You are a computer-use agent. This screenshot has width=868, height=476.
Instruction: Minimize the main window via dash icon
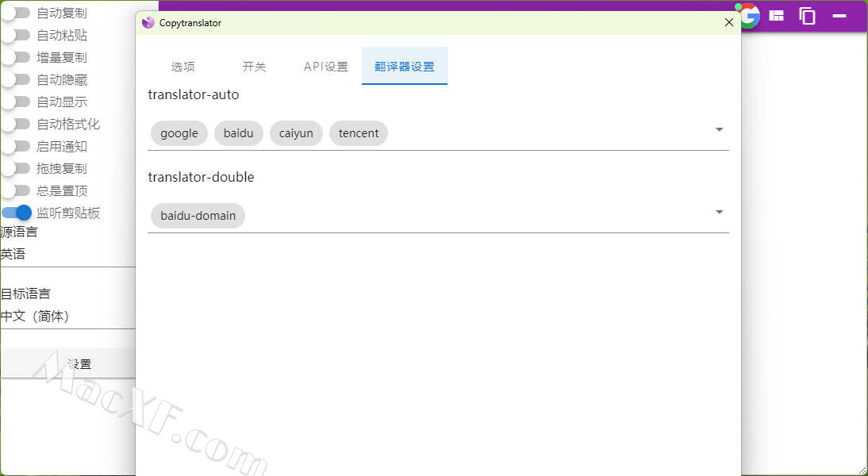[x=839, y=16]
